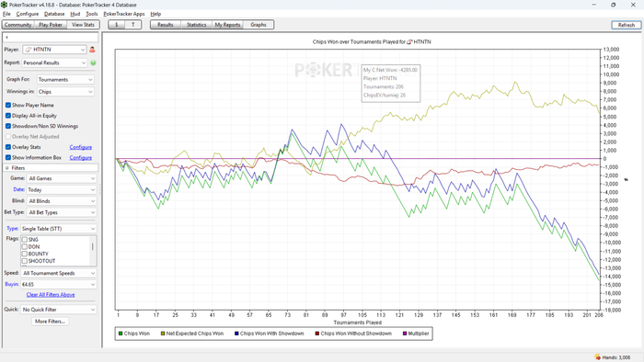Screen dimensions: 644x362
Task: Open the Date filter dropdown
Action: click(x=62, y=190)
